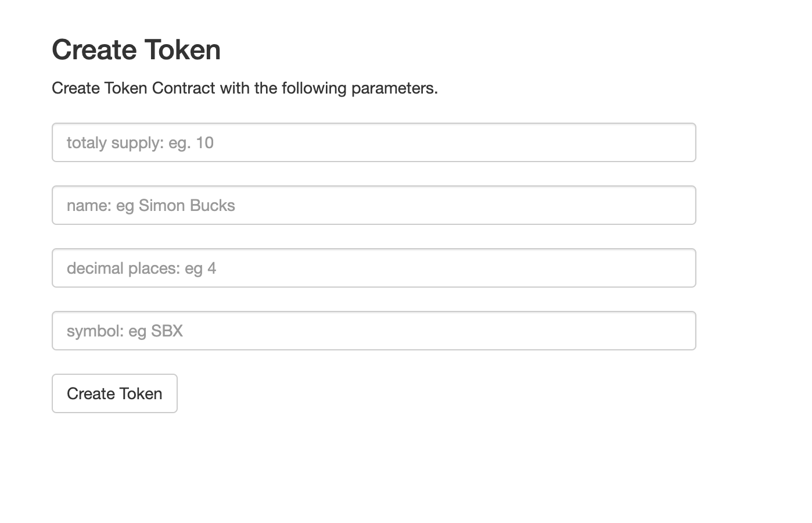Click the field showing SBX placeholder

[373, 331]
